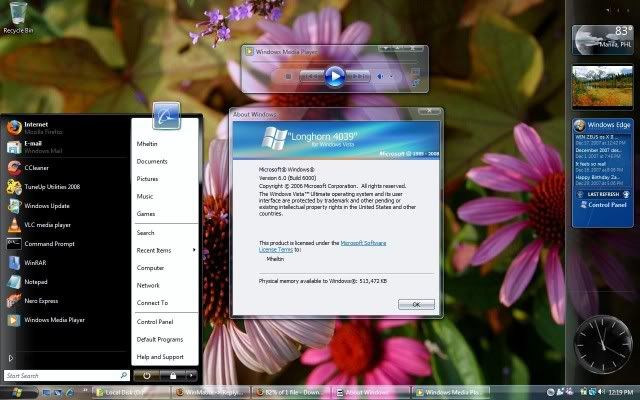Open the weather gadget showing 83°
This screenshot has height=400, width=640.
pos(602,40)
